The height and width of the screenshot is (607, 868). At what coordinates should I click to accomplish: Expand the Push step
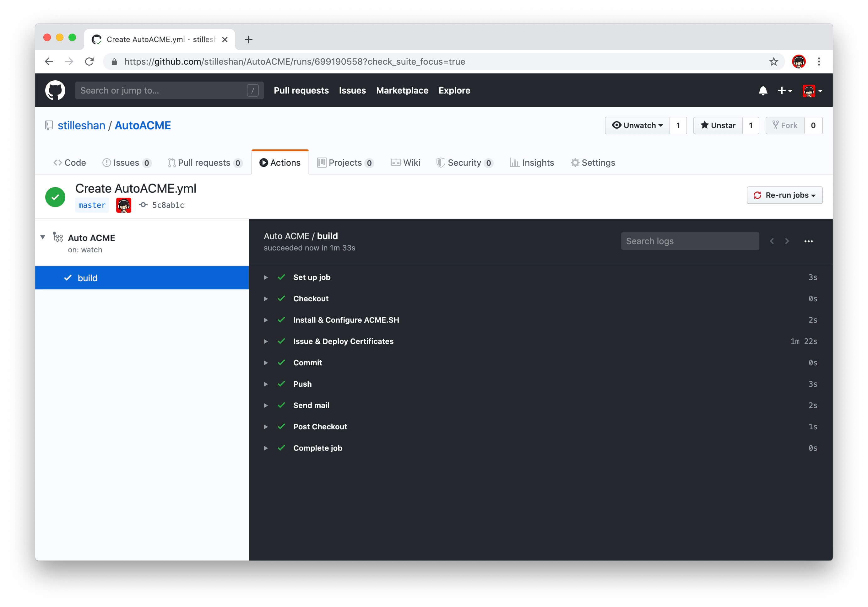(266, 384)
